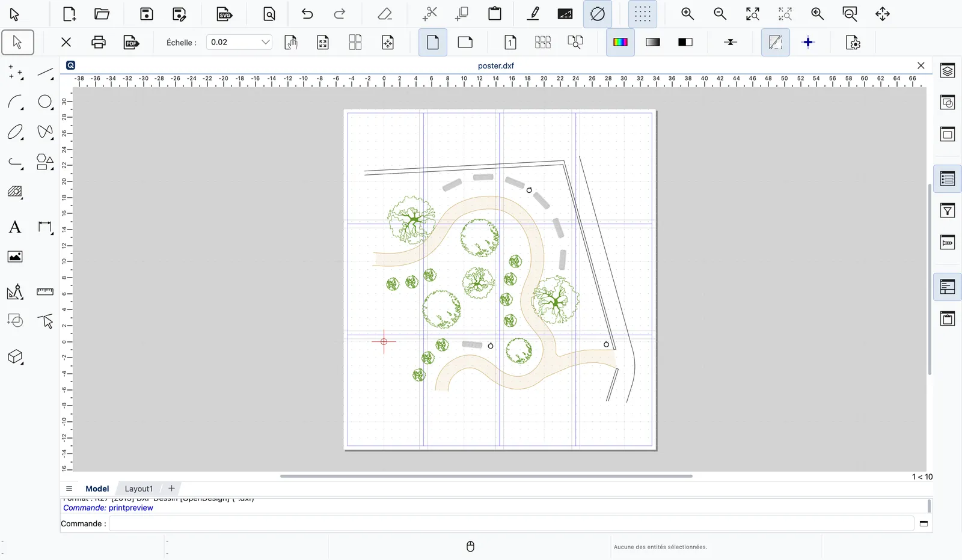Export to PDF icon
The height and width of the screenshot is (560, 962).
click(x=131, y=42)
